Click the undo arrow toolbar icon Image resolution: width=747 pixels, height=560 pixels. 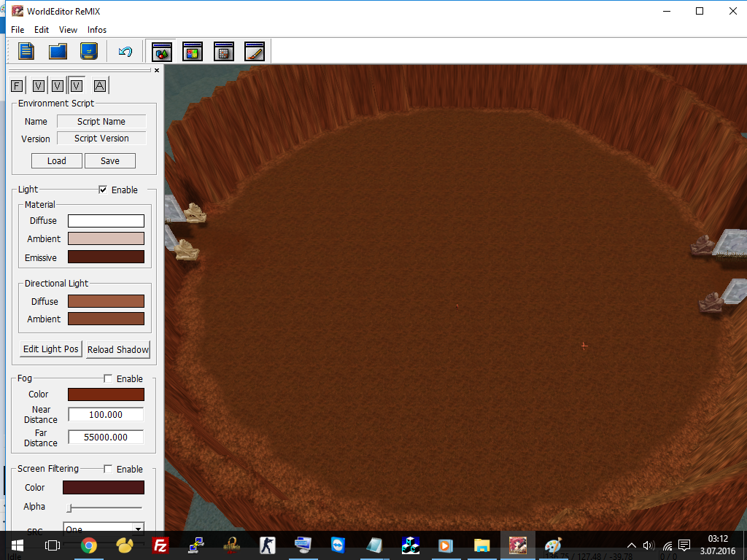pyautogui.click(x=125, y=51)
